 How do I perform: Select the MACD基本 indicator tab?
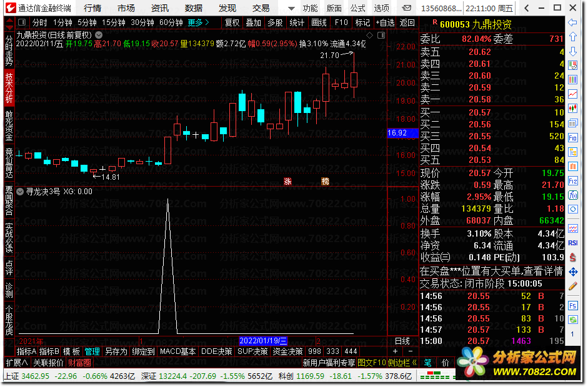177,351
